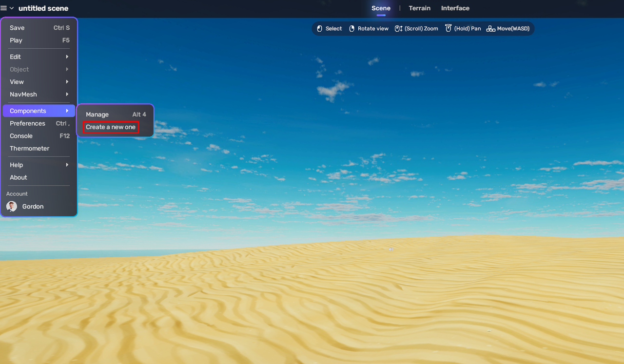Click the Rotate view mouse icon
Viewport: 624px width, 364px height.
coord(351,28)
